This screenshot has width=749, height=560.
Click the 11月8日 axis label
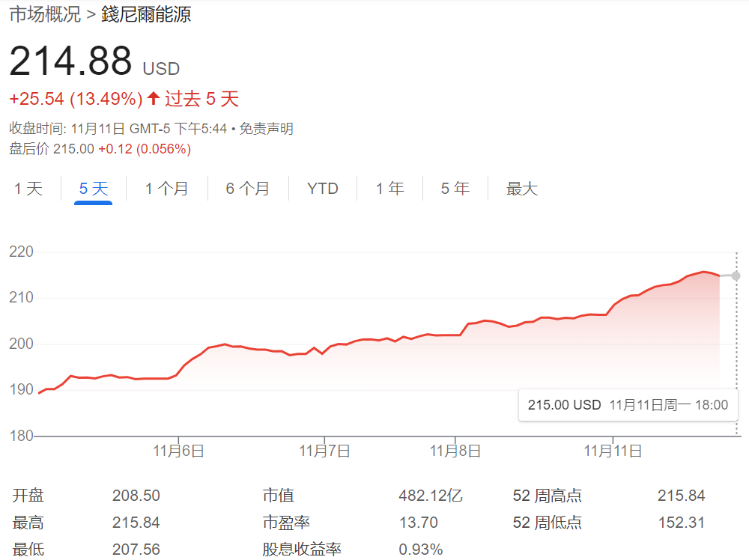coord(455,451)
